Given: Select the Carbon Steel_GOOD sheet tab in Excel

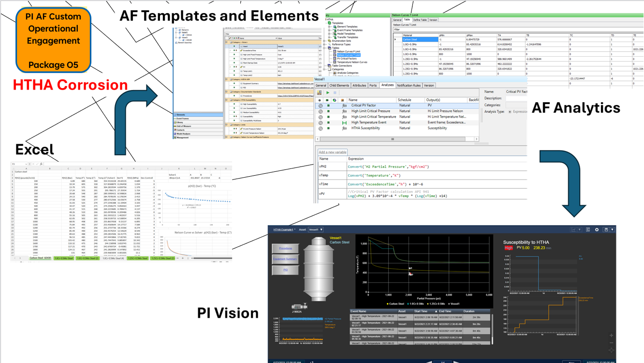Looking at the screenshot, I should click(x=40, y=258).
